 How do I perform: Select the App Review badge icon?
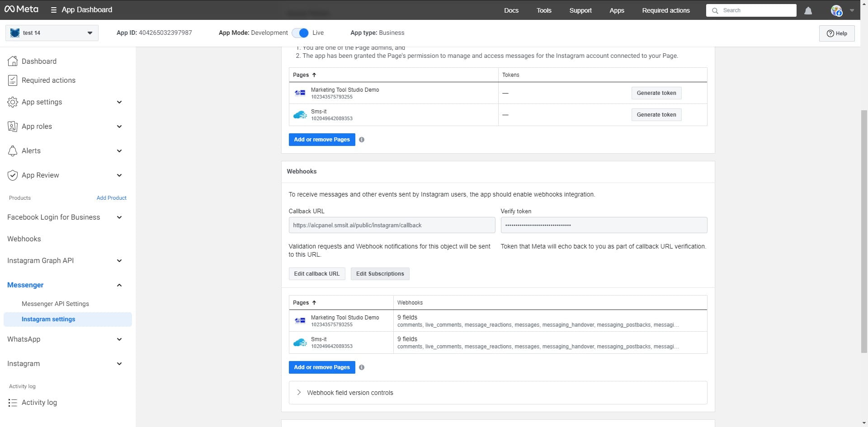tap(13, 175)
